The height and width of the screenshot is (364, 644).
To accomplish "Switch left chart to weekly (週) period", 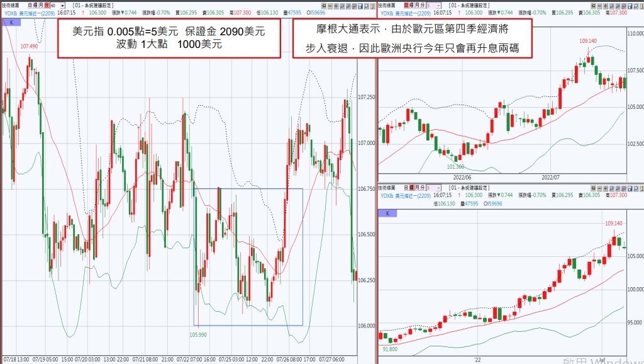I will pos(35,5).
